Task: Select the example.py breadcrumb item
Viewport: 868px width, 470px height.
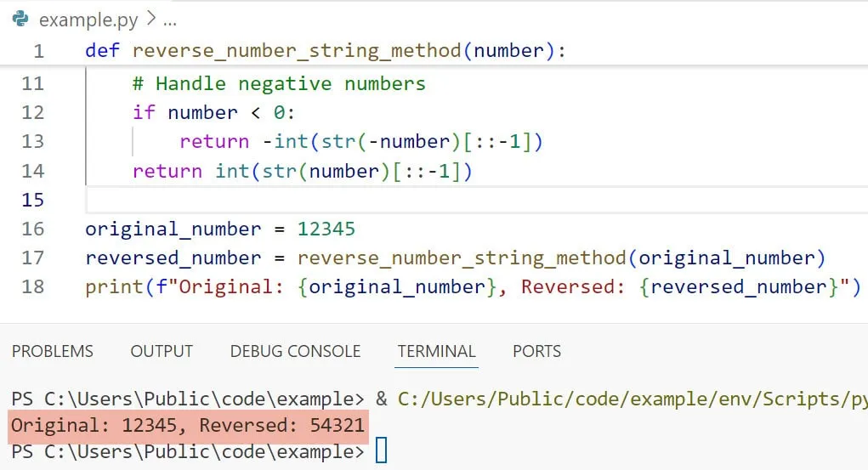Action: point(78,19)
